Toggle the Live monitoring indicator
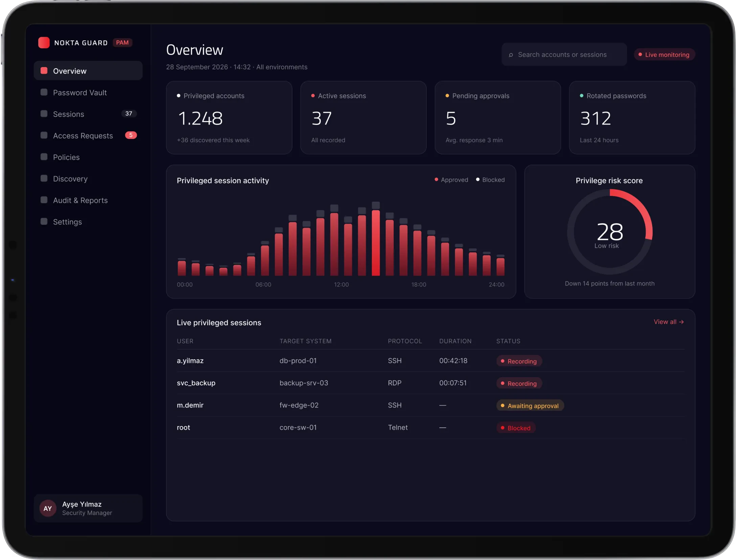Image resolution: width=737 pixels, height=560 pixels. point(664,55)
